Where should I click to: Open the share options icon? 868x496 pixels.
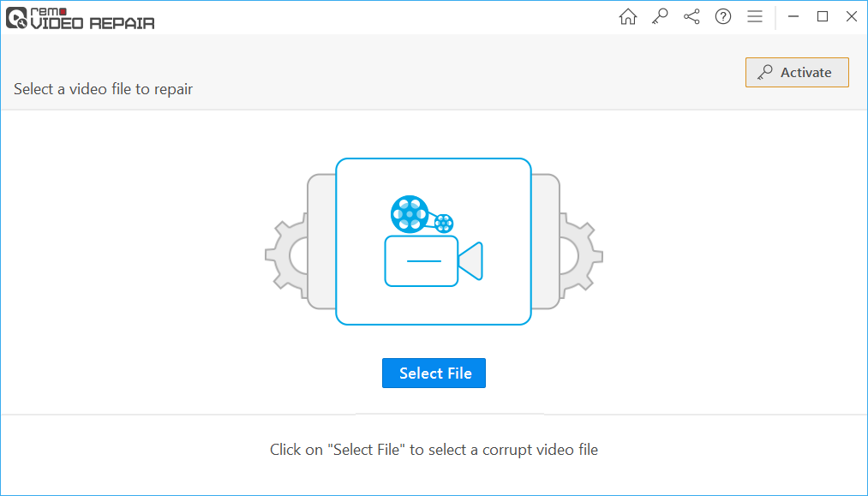[691, 16]
